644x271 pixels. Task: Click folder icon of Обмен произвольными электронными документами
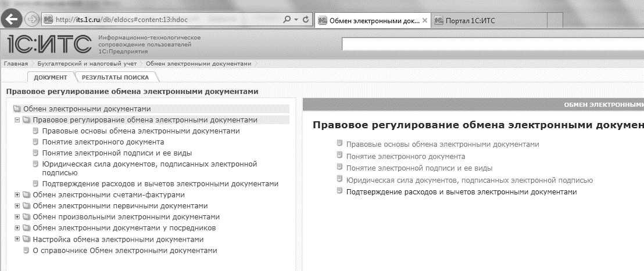point(26,217)
